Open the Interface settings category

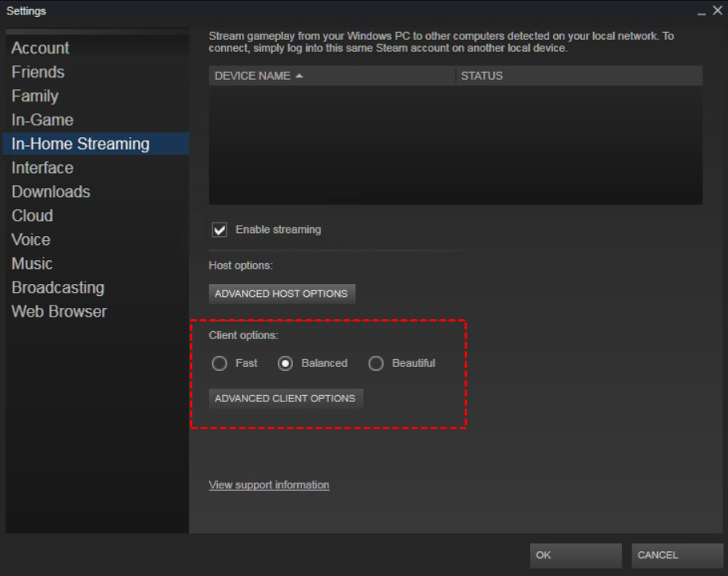pos(42,168)
